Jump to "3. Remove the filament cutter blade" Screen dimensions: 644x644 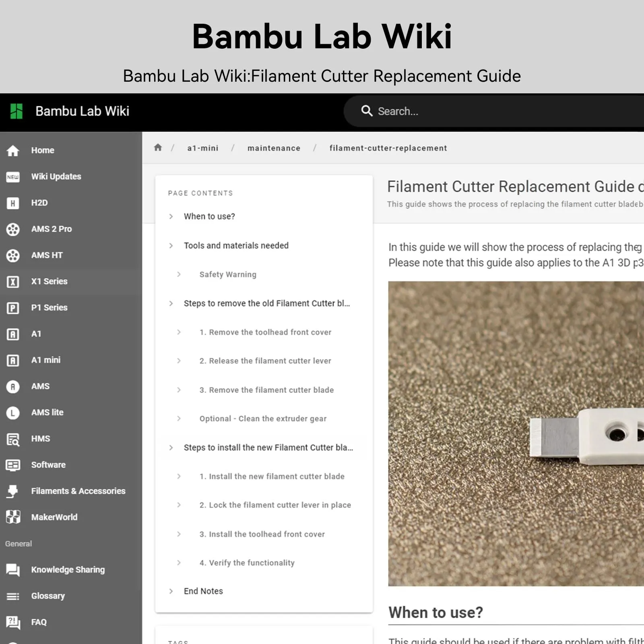pos(266,390)
